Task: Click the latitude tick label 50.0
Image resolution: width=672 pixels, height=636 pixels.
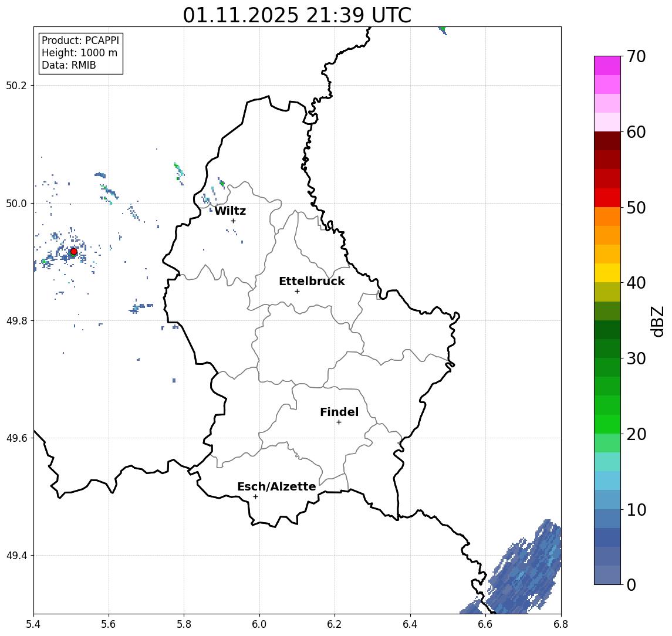Action: [16, 203]
